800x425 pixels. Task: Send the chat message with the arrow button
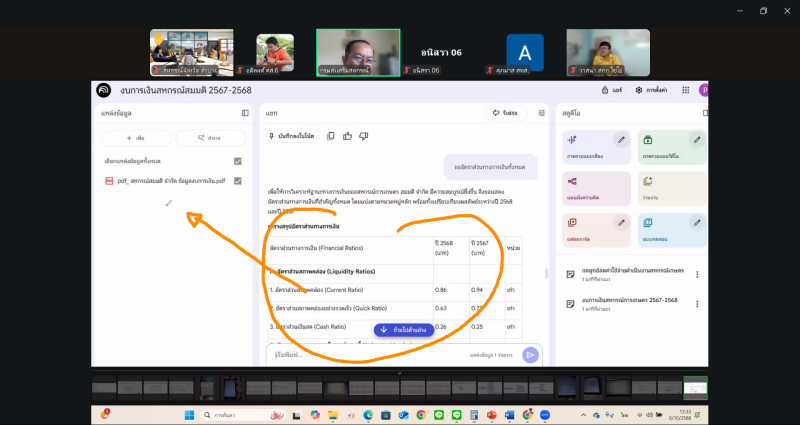[x=530, y=354]
